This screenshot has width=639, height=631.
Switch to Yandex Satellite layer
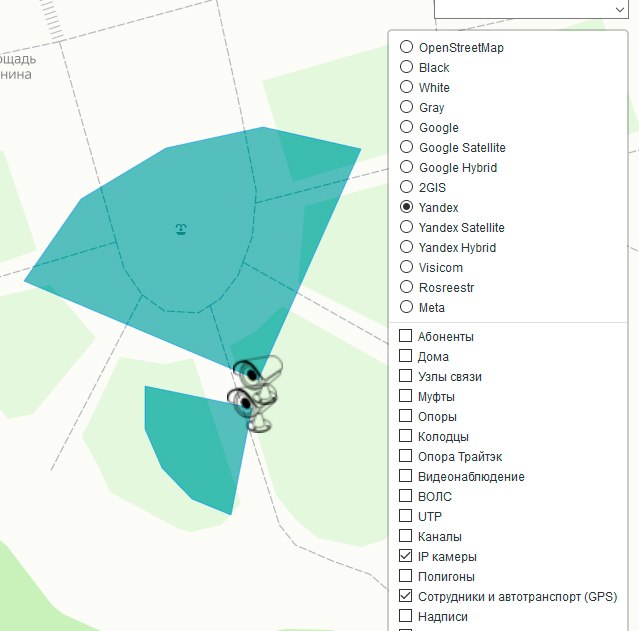pyautogui.click(x=406, y=227)
